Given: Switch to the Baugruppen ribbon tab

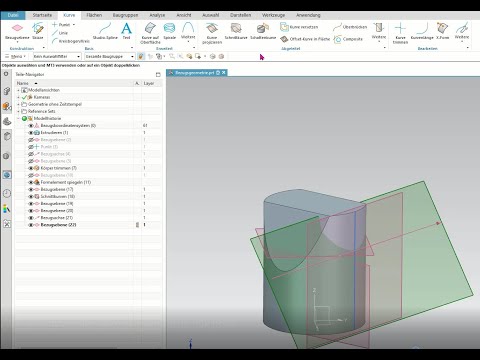Looking at the screenshot, I should coord(125,15).
